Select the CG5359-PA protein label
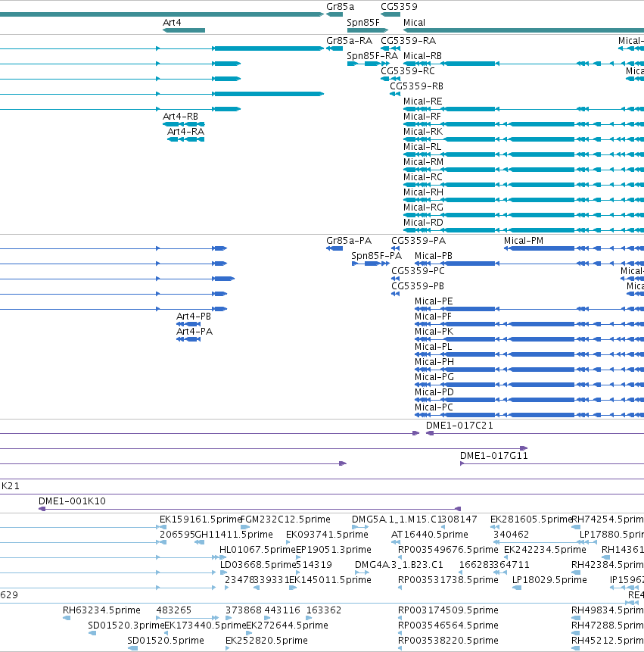Image resolution: width=644 pixels, height=652 pixels. (x=418, y=241)
